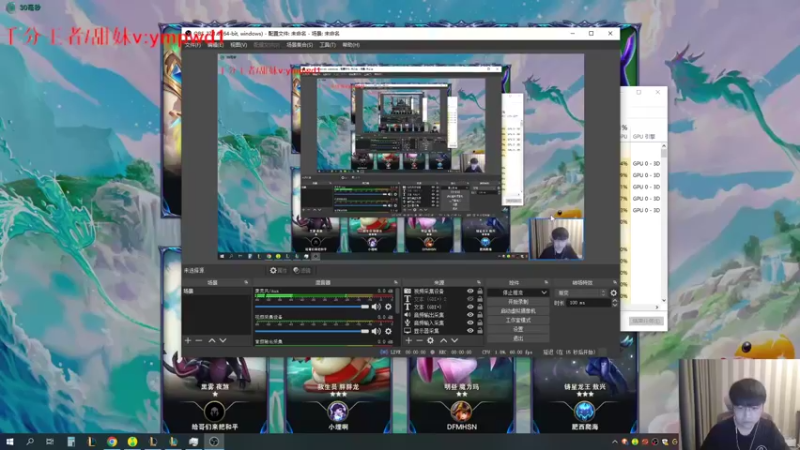Pop out the Audio Mixer dock panel
Image resolution: width=800 pixels, height=450 pixels.
pyautogui.click(x=395, y=282)
